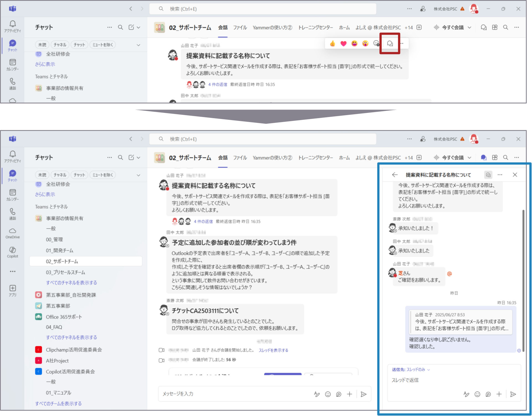The width and height of the screenshot is (532, 416).
Task: Expand the filter chevron beside ミュートを除く in the lower list
Action: click(138, 175)
